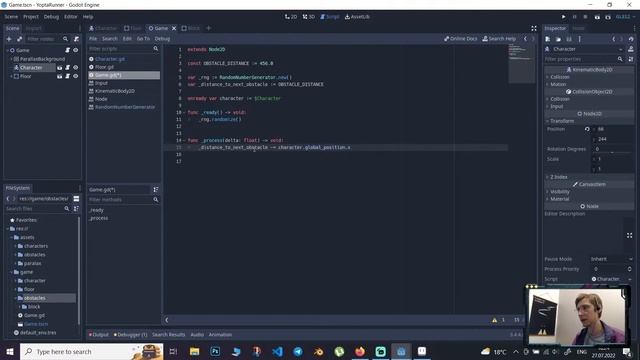Viewport: 640px width, 360px height.
Task: Open Inspector object history icon
Action: tap(631, 39)
